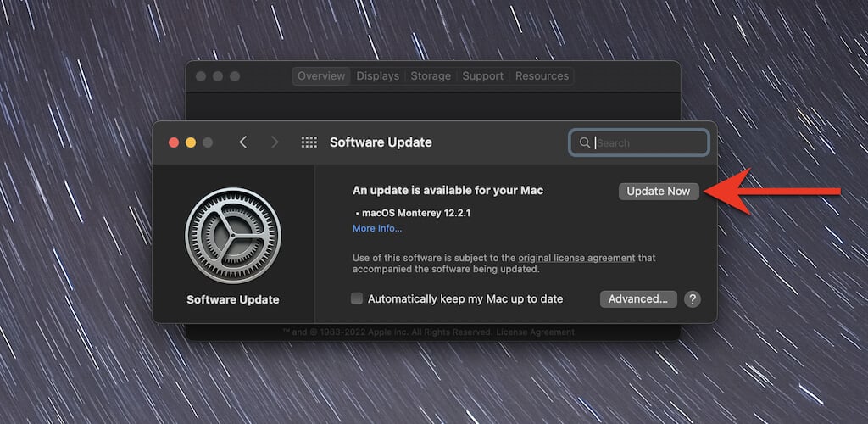Enable Automatically keep my Mac up to date
The width and height of the screenshot is (868, 424).
pos(357,298)
